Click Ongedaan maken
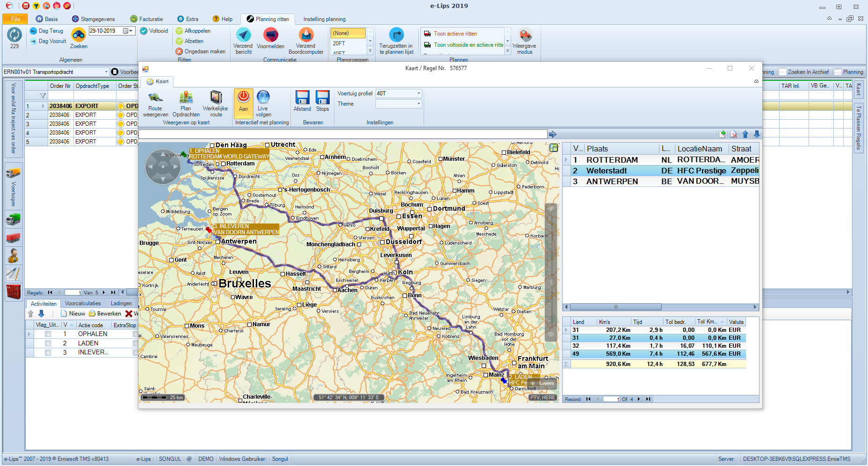The image size is (868, 466). click(201, 51)
